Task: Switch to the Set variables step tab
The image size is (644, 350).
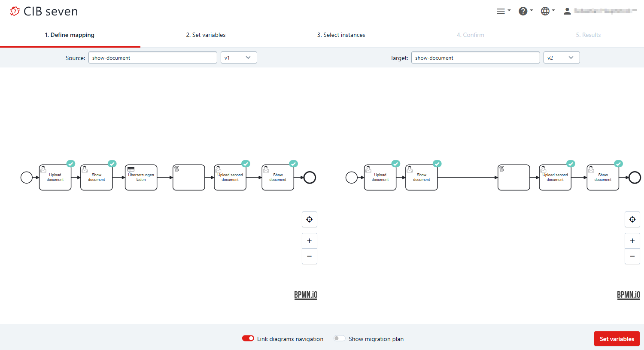Action: click(x=206, y=35)
